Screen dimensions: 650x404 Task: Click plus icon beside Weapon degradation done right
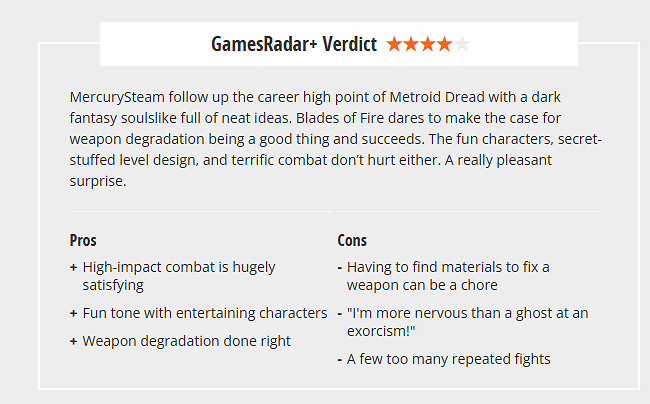click(x=74, y=341)
